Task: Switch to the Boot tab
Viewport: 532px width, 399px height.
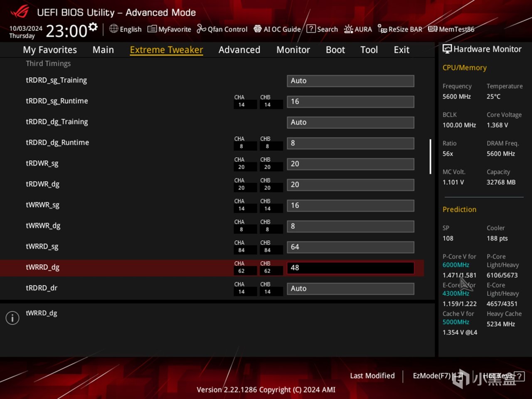Action: pyautogui.click(x=335, y=50)
